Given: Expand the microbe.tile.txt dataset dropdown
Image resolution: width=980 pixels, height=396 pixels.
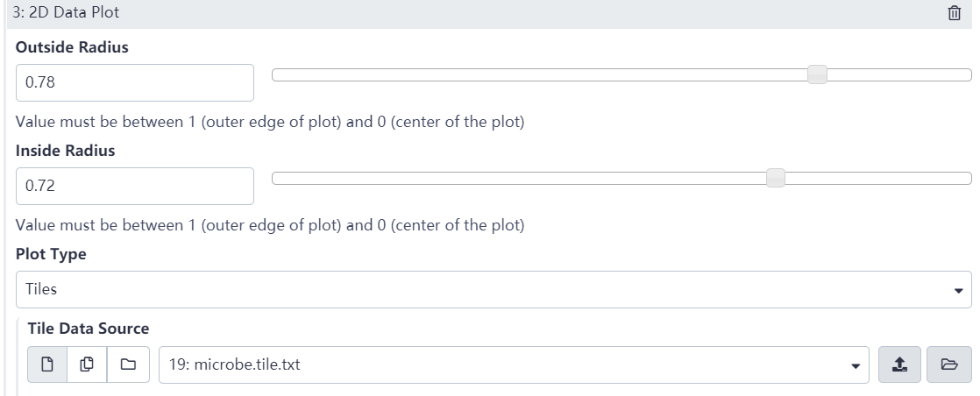Looking at the screenshot, I should 513,364.
